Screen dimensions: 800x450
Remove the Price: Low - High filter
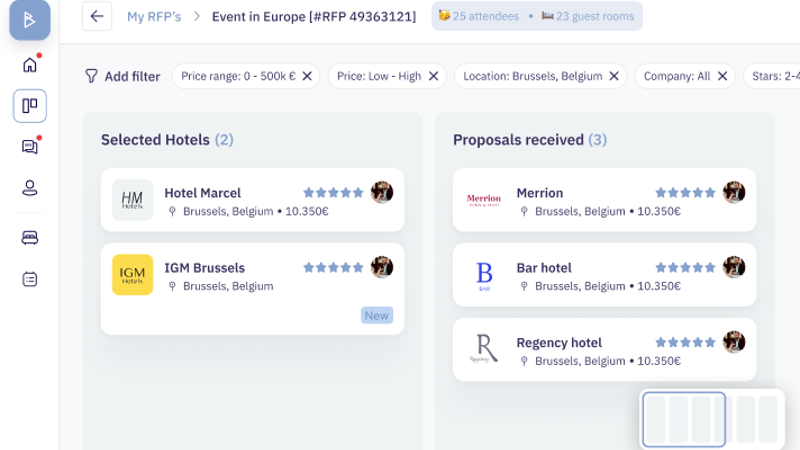point(433,76)
